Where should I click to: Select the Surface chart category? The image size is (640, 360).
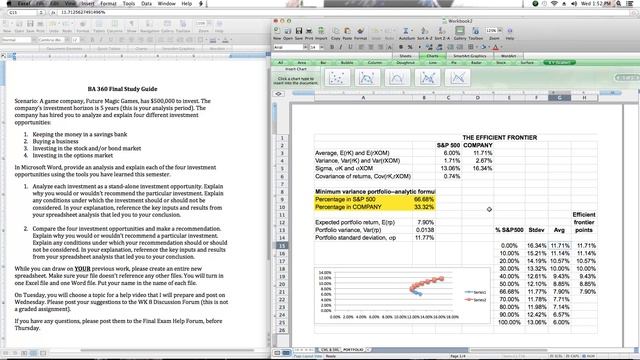(527, 62)
